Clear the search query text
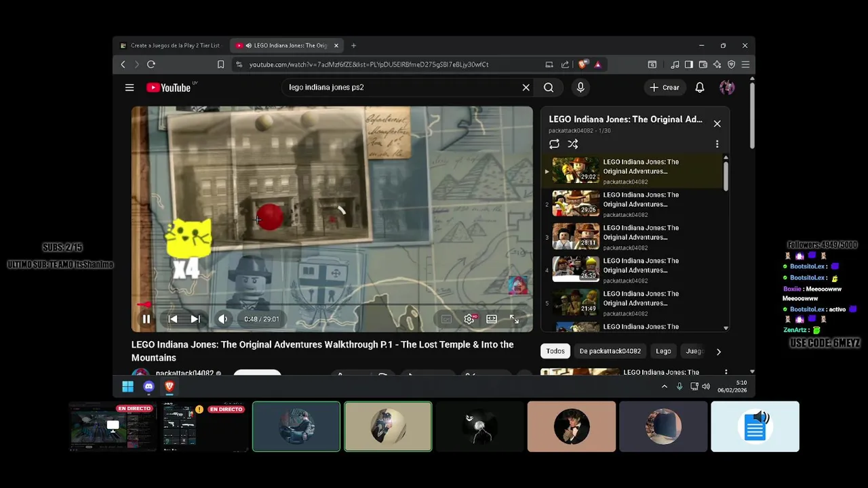The image size is (868, 488). point(526,87)
